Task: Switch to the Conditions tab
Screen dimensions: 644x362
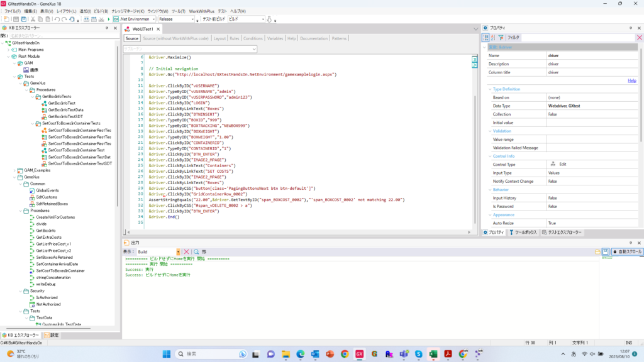Action: [253, 38]
